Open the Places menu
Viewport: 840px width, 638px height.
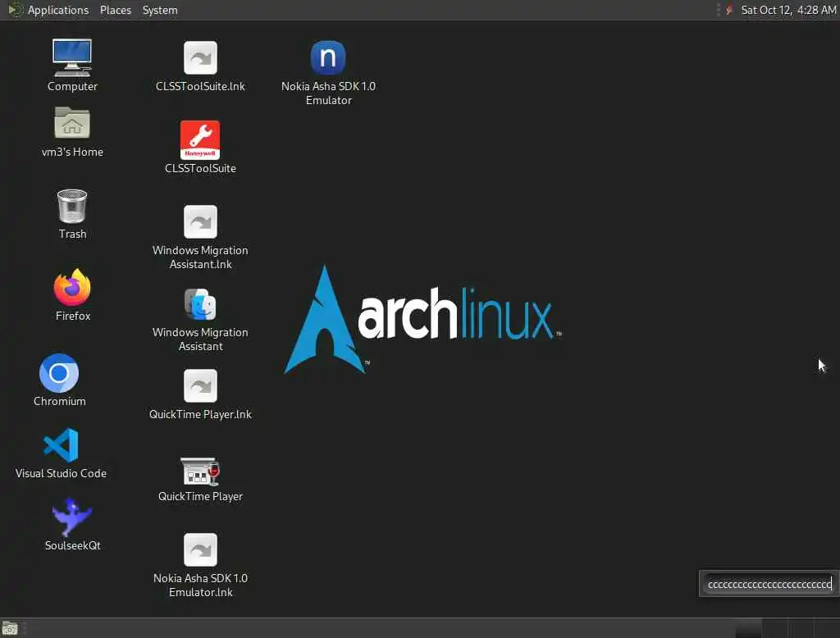pos(115,10)
